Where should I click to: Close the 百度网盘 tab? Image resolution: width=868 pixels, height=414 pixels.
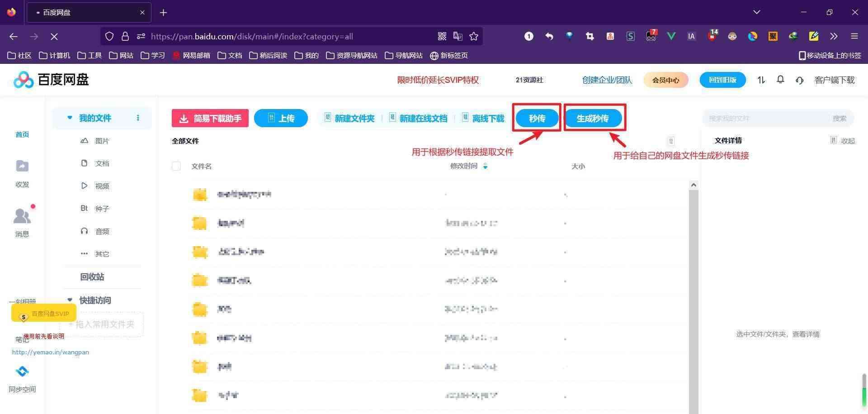142,13
